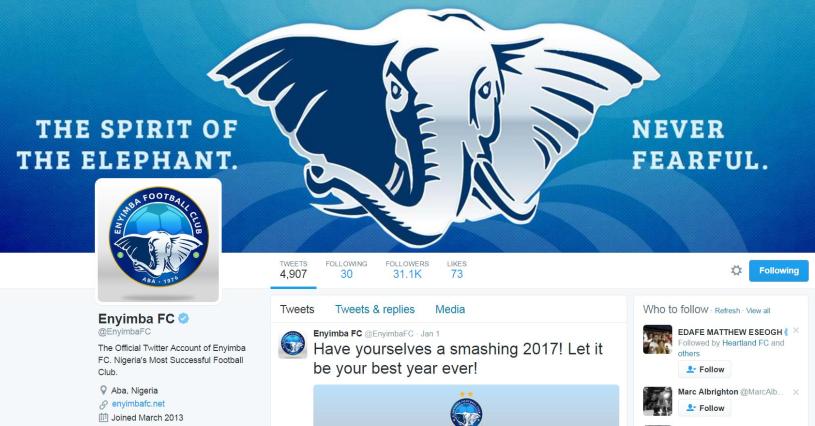Select the Tweets tab

297,310
